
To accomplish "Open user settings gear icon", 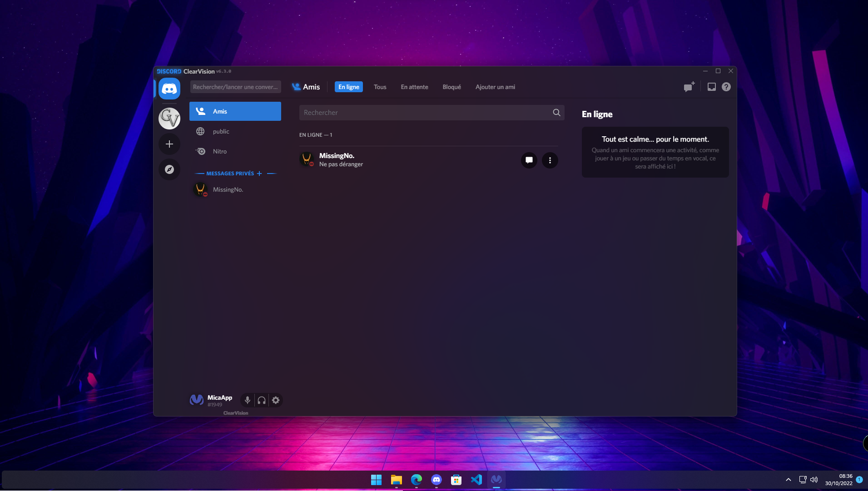I will [x=276, y=400].
